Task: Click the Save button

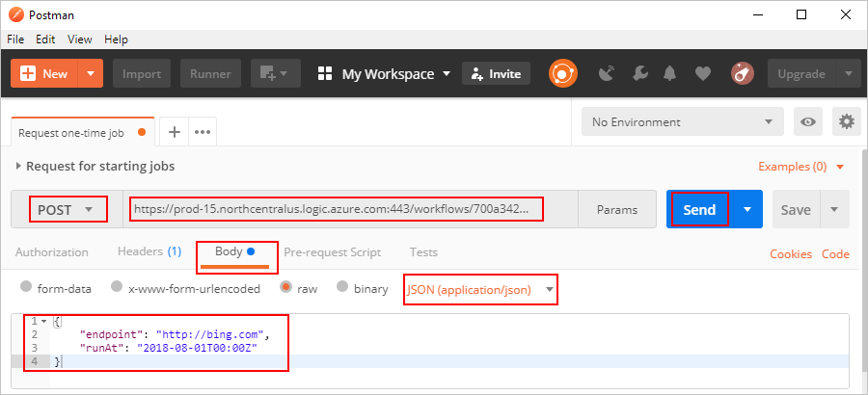Action: click(x=796, y=210)
